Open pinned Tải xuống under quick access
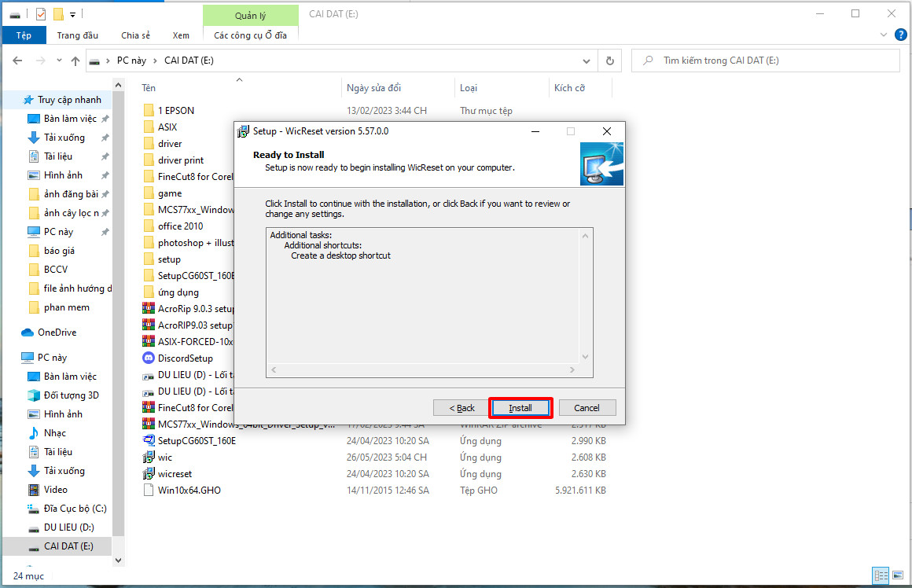Screen dimensions: 912x588 (x=64, y=138)
